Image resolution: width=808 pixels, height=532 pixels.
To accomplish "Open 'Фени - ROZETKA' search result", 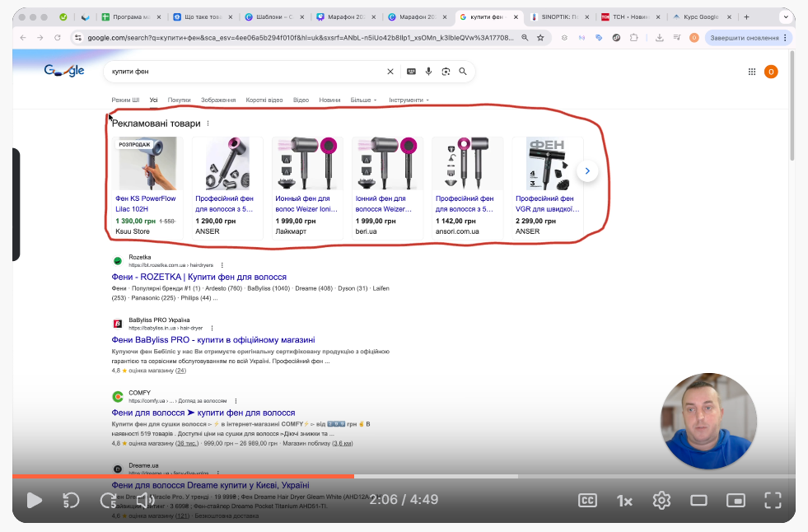I will point(198,277).
